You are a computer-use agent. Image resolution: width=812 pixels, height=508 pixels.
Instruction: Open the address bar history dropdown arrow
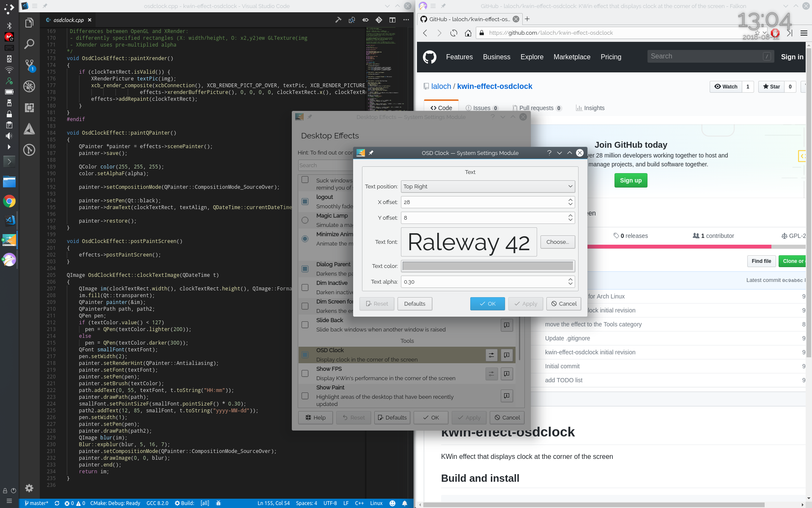tap(765, 33)
